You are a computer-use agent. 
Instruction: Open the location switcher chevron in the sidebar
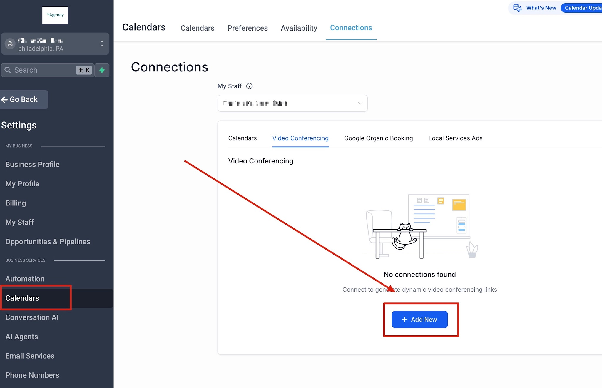tap(102, 44)
